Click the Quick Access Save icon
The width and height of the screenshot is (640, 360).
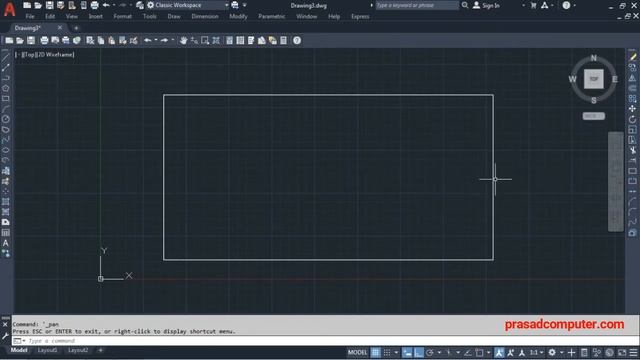tap(49, 5)
